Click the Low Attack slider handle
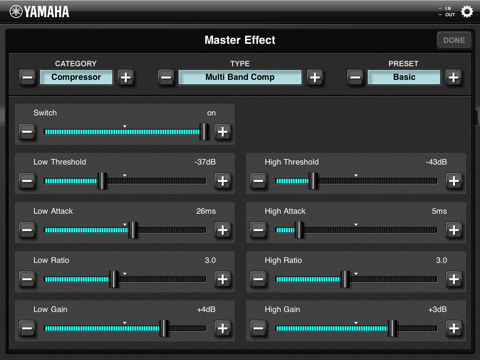Screen dimensions: 480x360 click(133, 230)
